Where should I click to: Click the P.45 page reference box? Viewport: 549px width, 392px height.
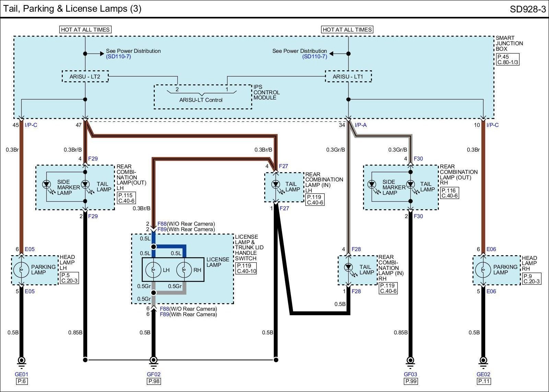tap(507, 60)
